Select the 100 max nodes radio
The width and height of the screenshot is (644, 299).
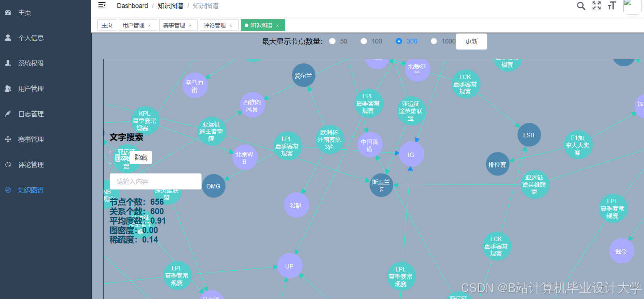pyautogui.click(x=364, y=41)
